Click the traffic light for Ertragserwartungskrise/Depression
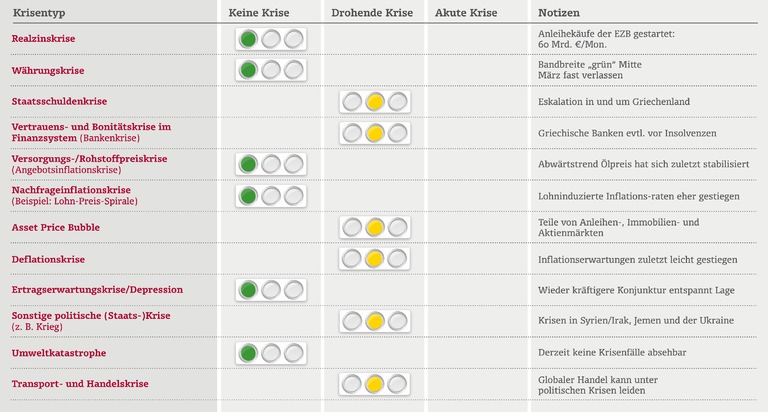The height and width of the screenshot is (412, 768). pos(271,290)
